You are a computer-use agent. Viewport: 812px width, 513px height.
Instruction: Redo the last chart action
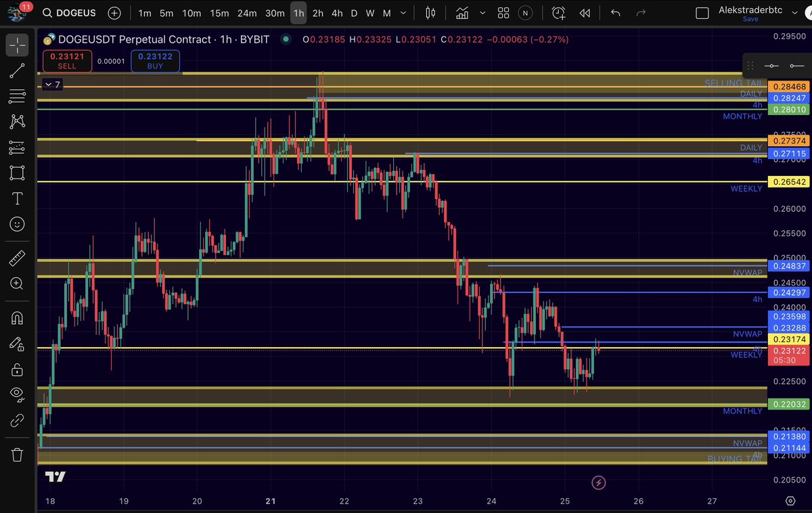(x=641, y=13)
